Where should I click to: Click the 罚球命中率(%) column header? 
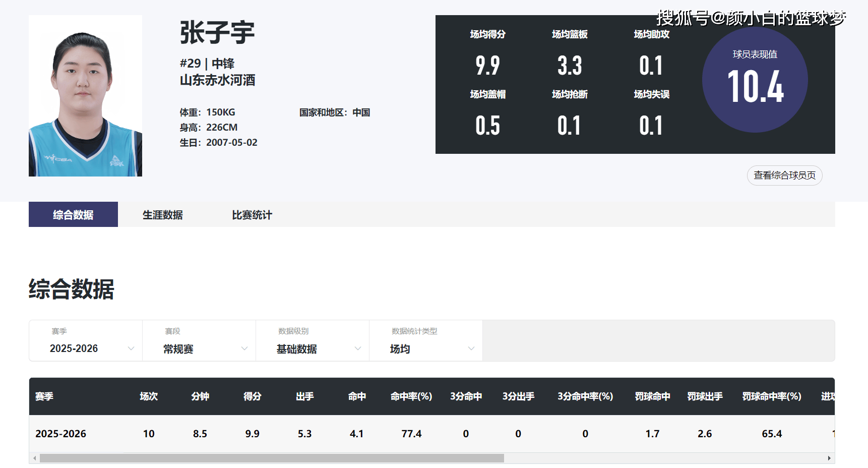[771, 396]
